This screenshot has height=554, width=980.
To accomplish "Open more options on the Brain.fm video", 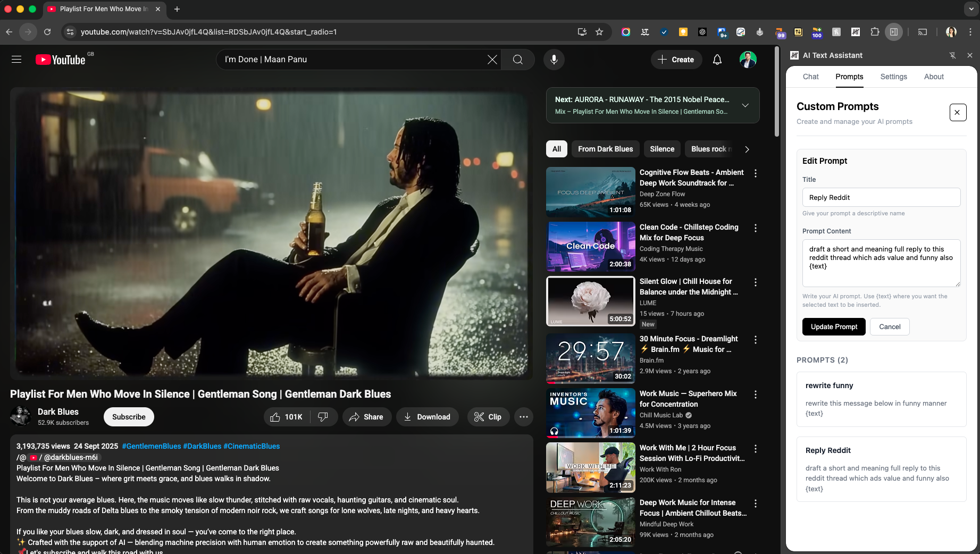I will pos(756,340).
